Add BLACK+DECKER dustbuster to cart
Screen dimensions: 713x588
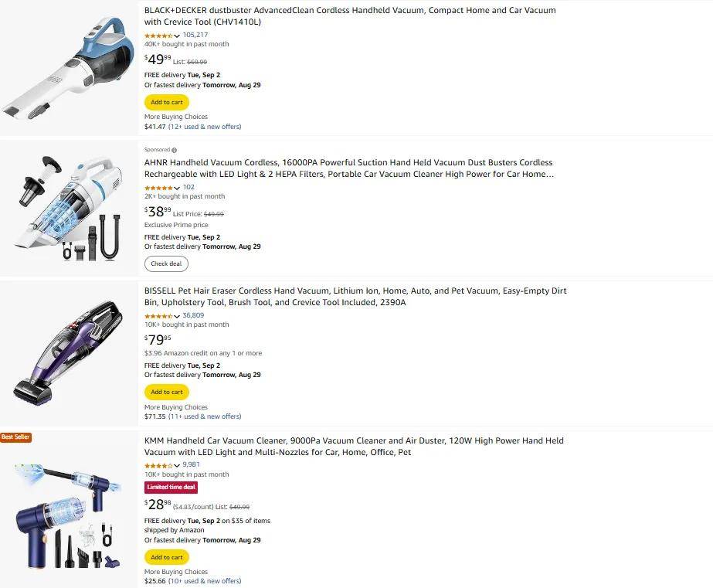167,102
